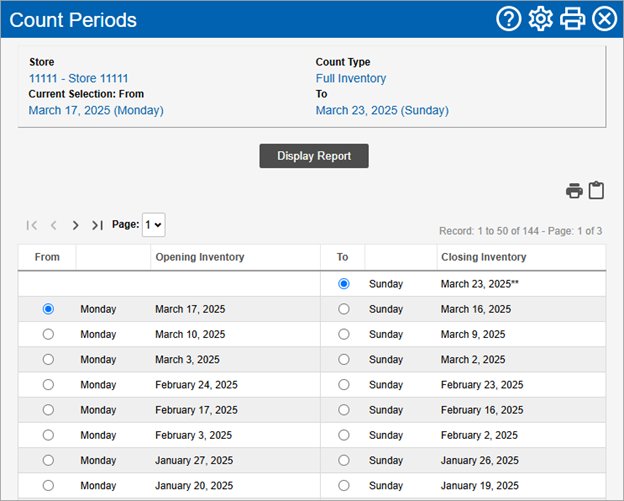The image size is (624, 501).
Task: Select From radio for March 10, 2025
Action: coord(48,334)
